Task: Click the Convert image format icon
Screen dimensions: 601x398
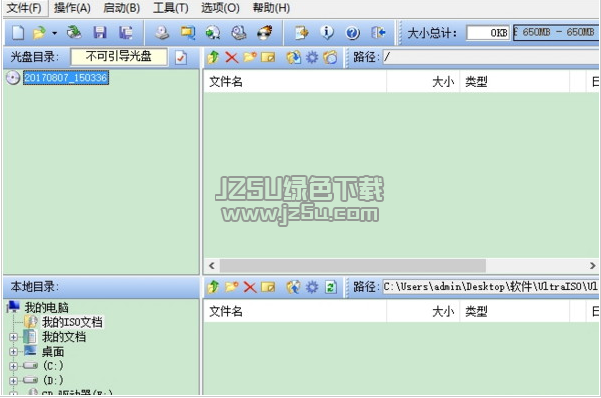Action: 188,33
